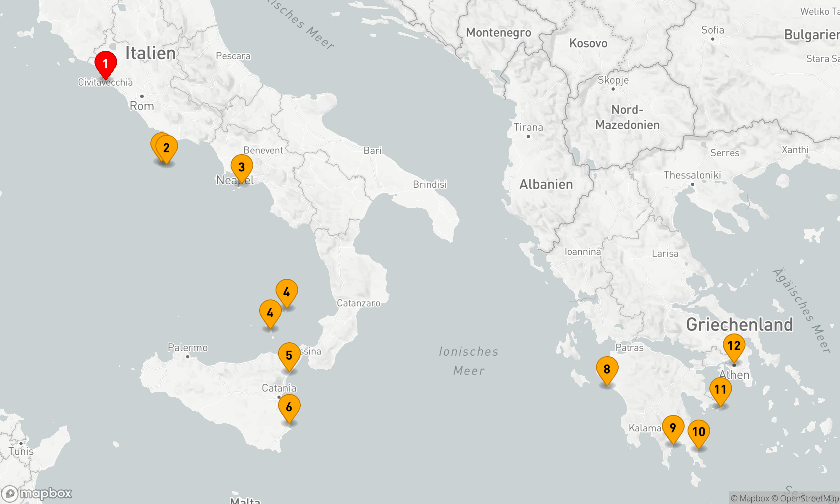Click the lower-left marker numbered 4
This screenshot has height=504, width=840.
click(270, 313)
